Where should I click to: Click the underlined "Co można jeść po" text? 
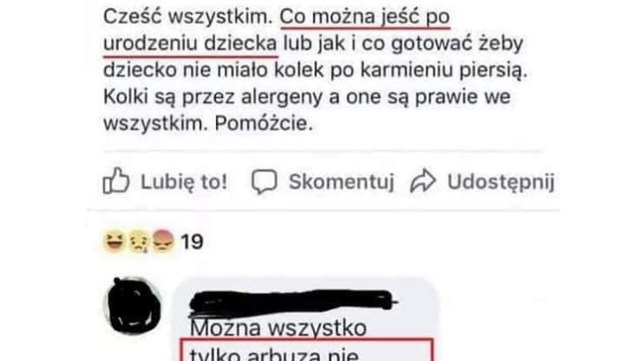(365, 17)
